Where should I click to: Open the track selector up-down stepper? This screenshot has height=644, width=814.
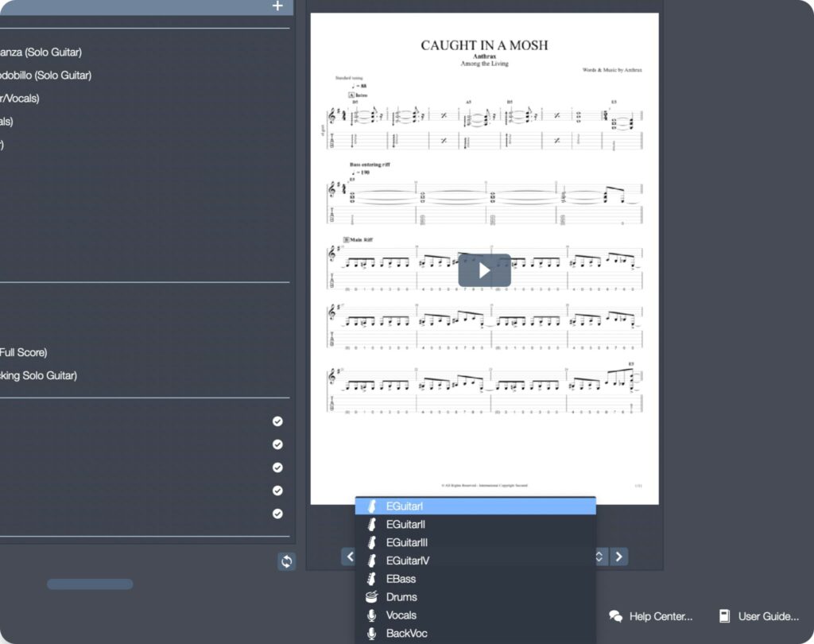pyautogui.click(x=599, y=557)
